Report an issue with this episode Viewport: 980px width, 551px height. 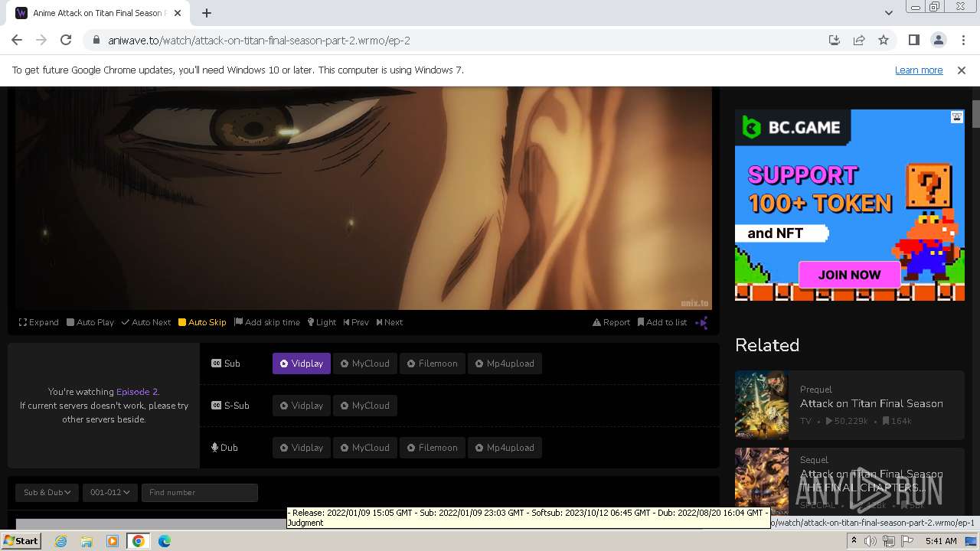[x=612, y=322]
